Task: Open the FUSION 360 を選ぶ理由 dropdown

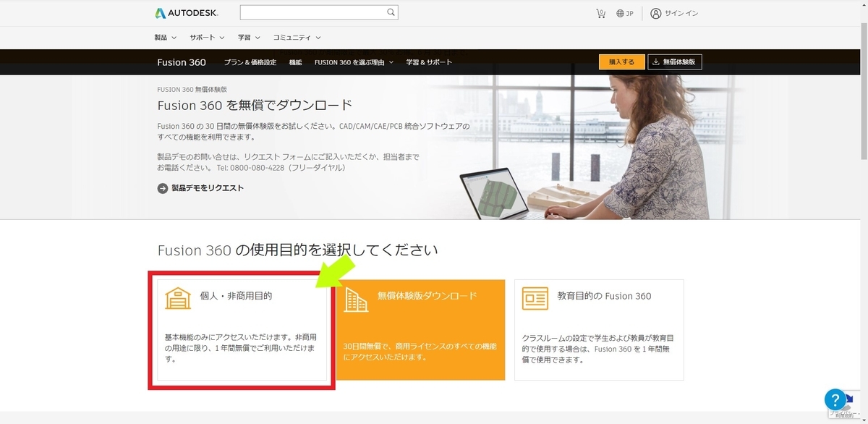Action: pos(352,62)
